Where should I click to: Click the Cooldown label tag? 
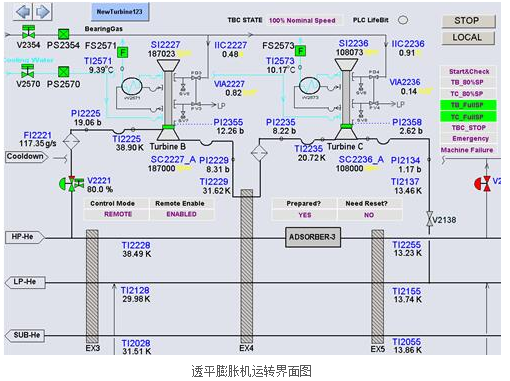pos(26,156)
